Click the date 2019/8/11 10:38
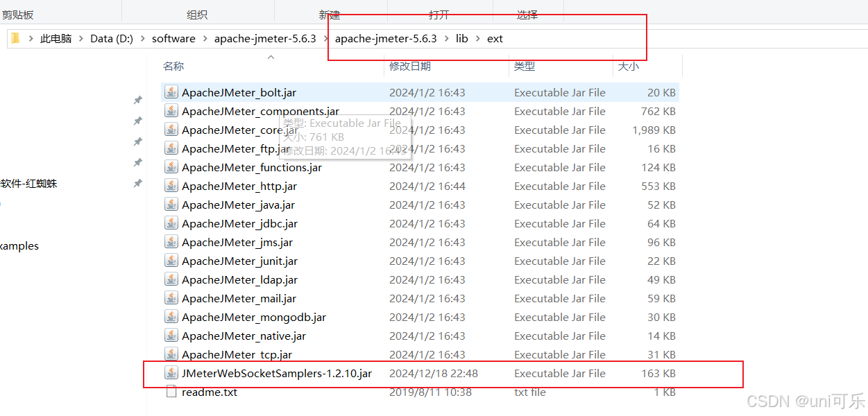Screen dimensions: 868x416 coord(430,392)
